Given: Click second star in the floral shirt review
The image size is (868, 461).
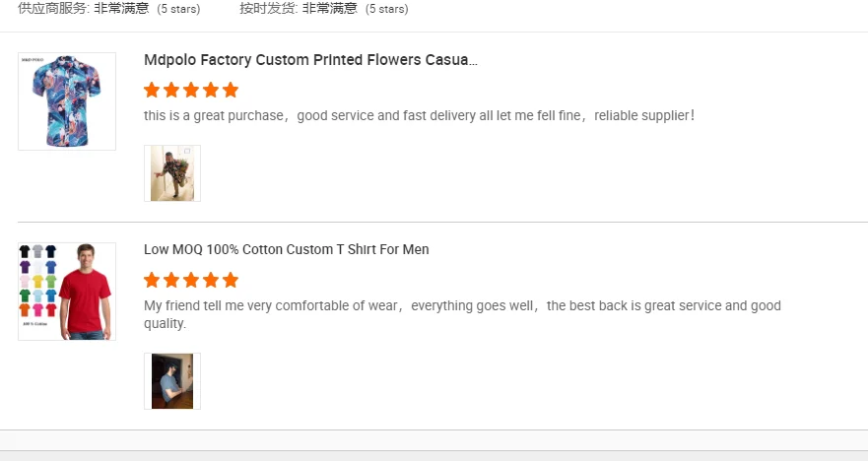Looking at the screenshot, I should 171,90.
